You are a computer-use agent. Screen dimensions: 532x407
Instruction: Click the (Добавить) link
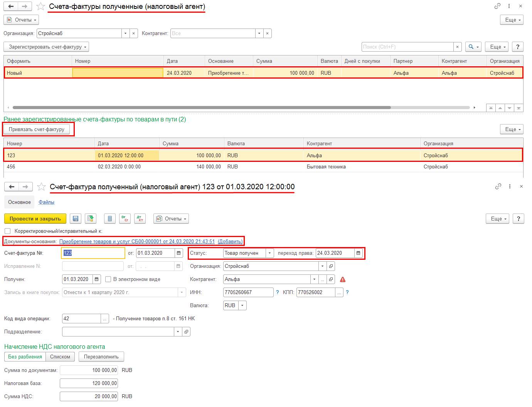[230, 242]
